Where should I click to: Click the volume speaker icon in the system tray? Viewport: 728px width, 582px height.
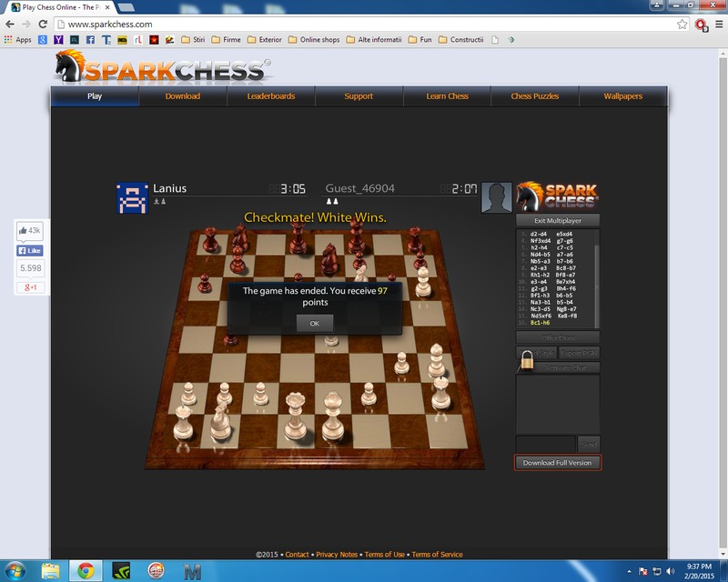(x=671, y=571)
